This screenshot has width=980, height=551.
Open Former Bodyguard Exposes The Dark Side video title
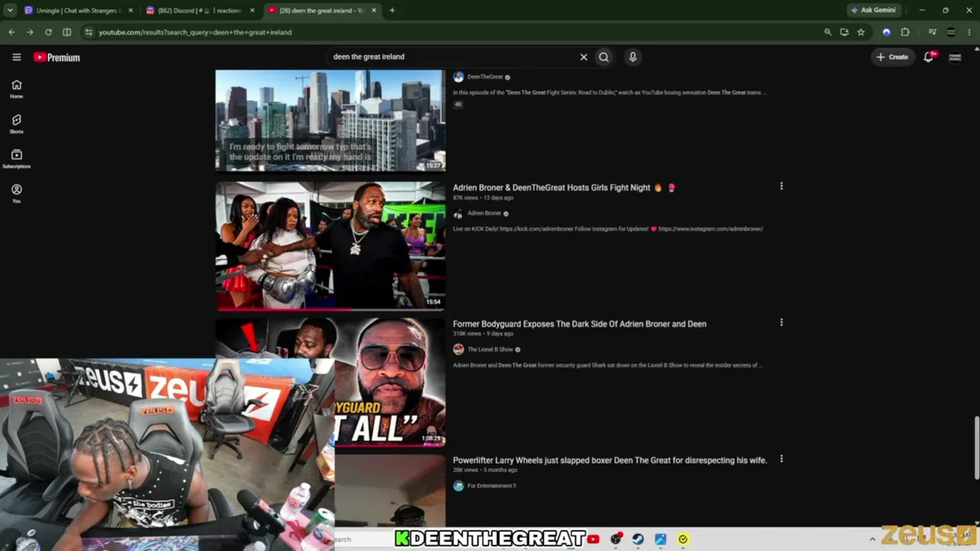coord(580,324)
